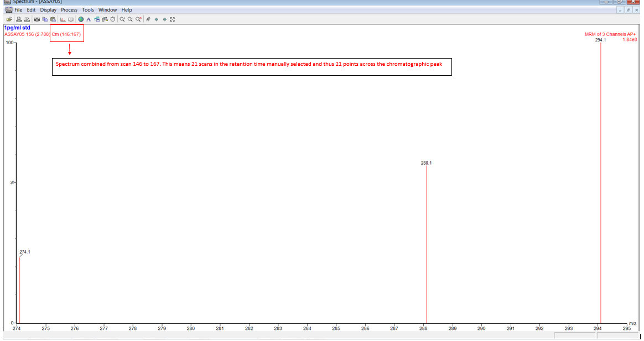Image resolution: width=644 pixels, height=341 pixels.
Task: Click the magnifier icon with red X
Action: click(139, 19)
